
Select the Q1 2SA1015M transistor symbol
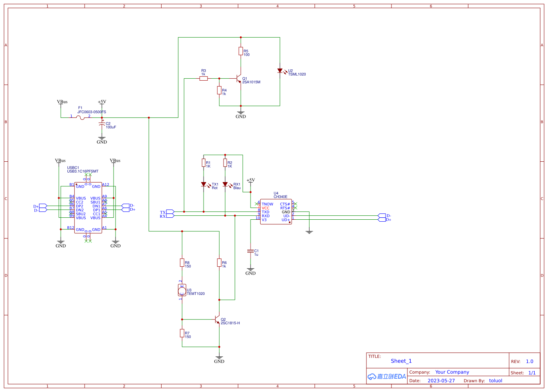238,78
